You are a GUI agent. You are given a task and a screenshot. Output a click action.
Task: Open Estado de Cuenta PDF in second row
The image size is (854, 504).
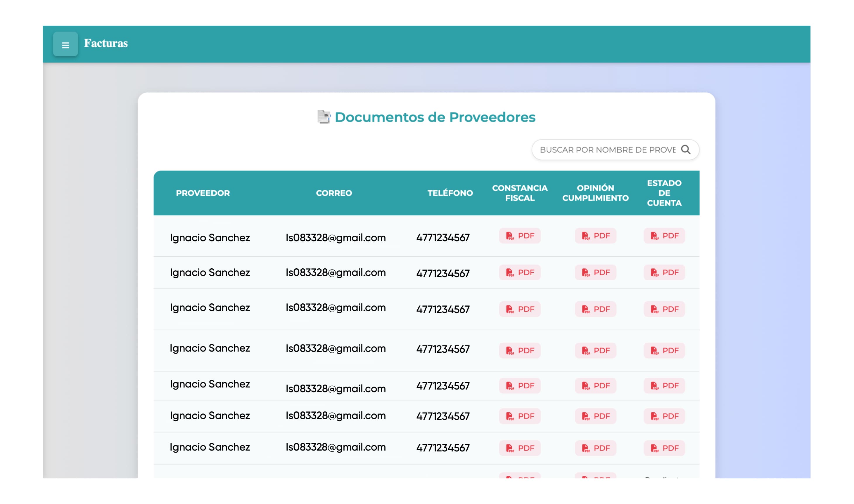(x=664, y=272)
